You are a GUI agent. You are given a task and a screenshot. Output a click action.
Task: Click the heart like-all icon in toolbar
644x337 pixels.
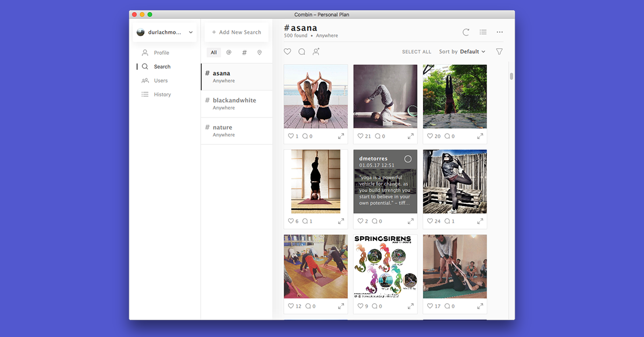[288, 52]
